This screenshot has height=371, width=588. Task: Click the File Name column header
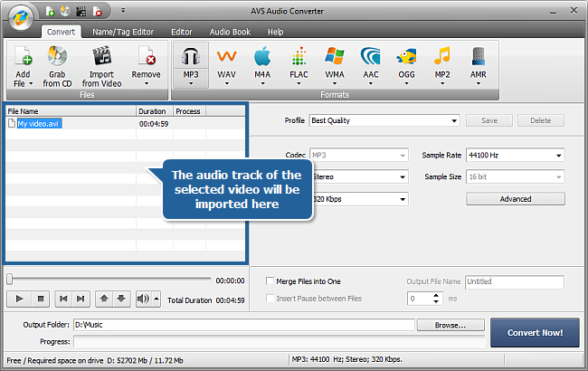click(x=71, y=111)
